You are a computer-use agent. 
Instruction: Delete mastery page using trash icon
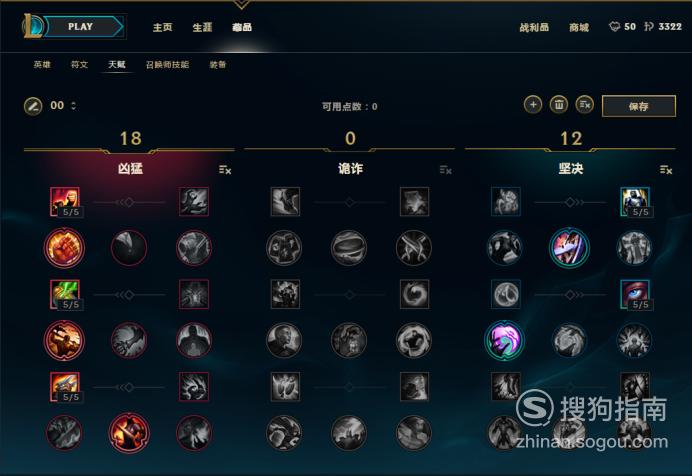point(559,105)
